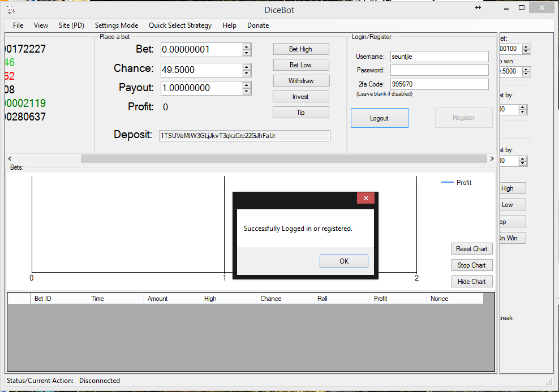Click the Password field
Image resolution: width=559 pixels, height=392 pixels.
pos(439,70)
